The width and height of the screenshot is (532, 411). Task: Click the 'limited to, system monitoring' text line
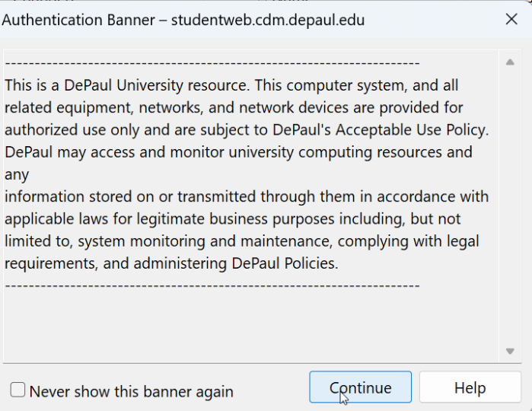[241, 241]
